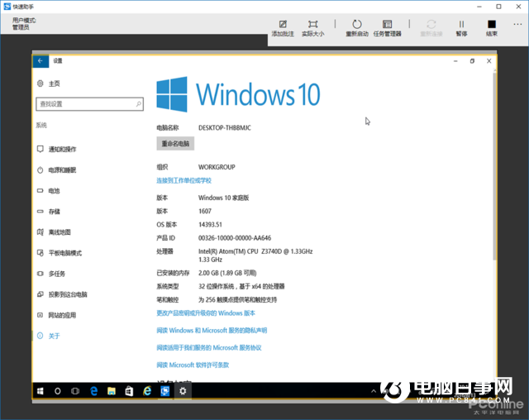Click the 添加批注 annotate icon
Screen dimensions: 529x420
pos(283,24)
